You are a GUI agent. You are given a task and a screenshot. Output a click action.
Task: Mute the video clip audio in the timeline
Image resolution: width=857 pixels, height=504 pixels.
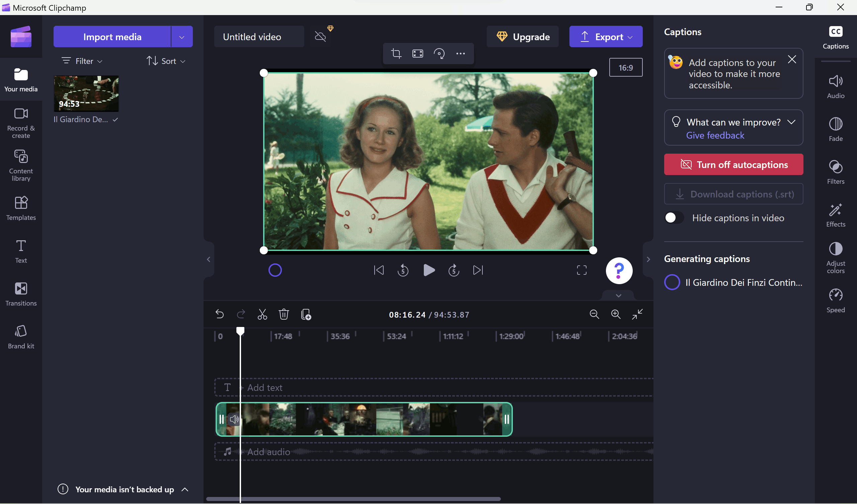[234, 419]
